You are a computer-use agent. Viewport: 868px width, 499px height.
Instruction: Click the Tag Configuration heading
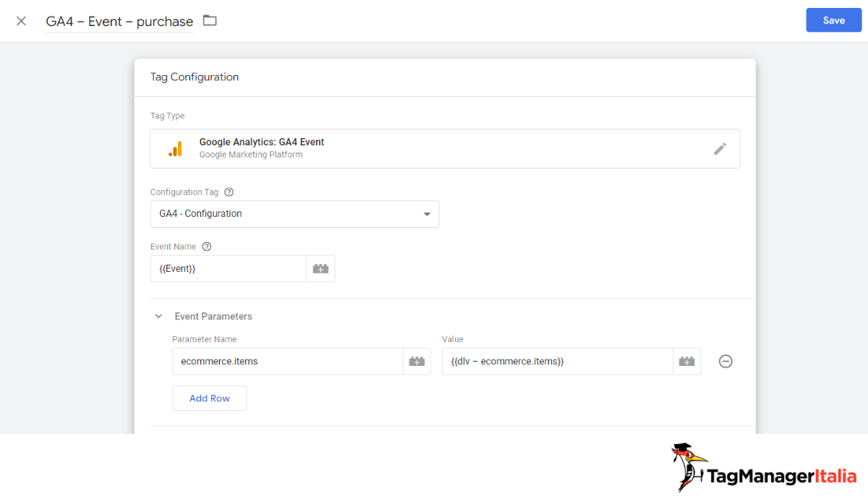point(195,77)
